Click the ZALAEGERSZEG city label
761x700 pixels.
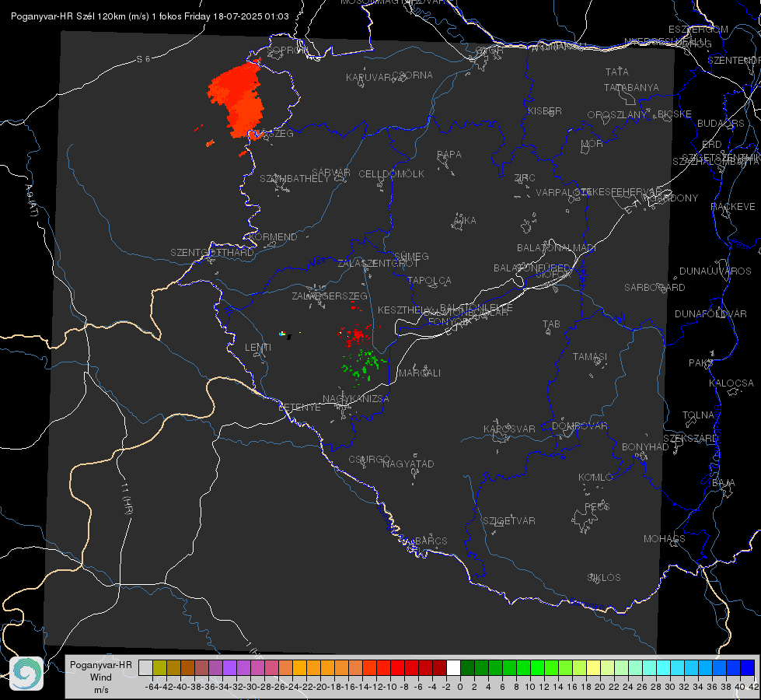click(330, 296)
